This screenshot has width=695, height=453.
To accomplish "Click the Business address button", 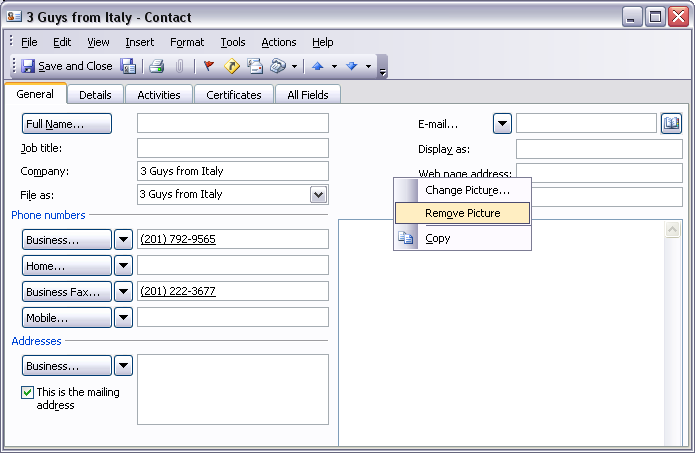I will point(66,366).
